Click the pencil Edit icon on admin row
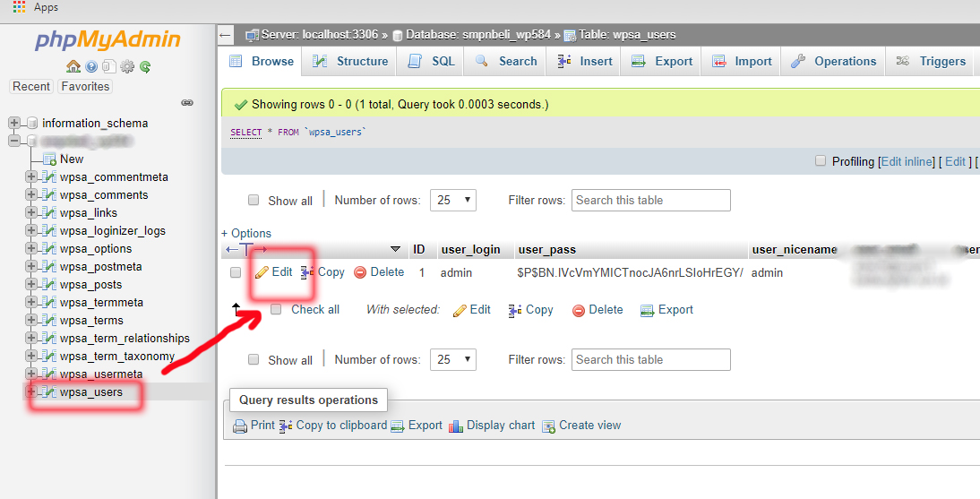The image size is (980, 499). (x=262, y=272)
